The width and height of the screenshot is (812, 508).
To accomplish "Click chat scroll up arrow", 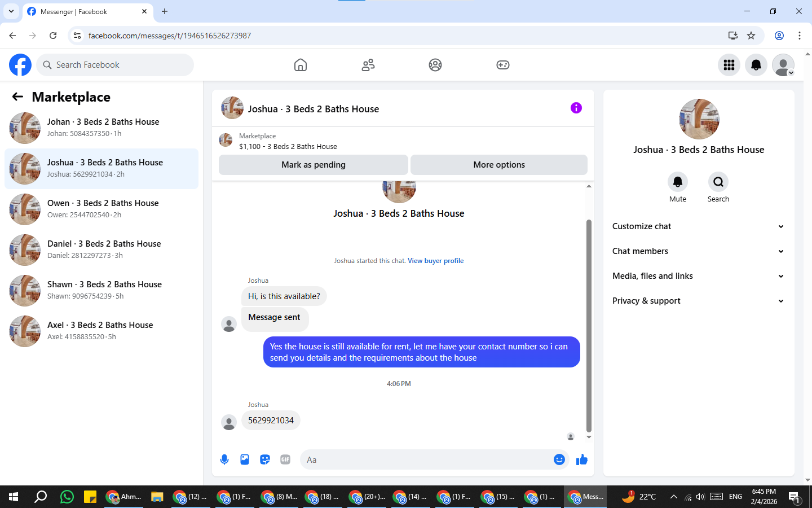I will point(589,186).
